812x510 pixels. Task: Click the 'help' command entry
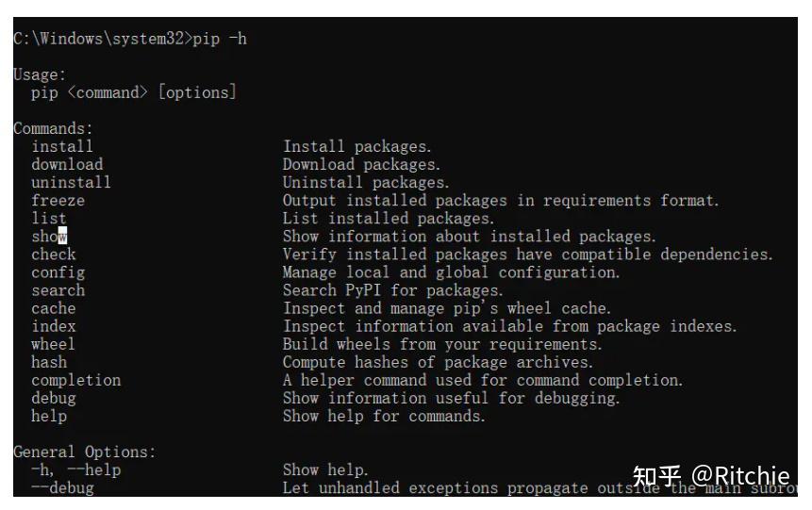(x=49, y=417)
